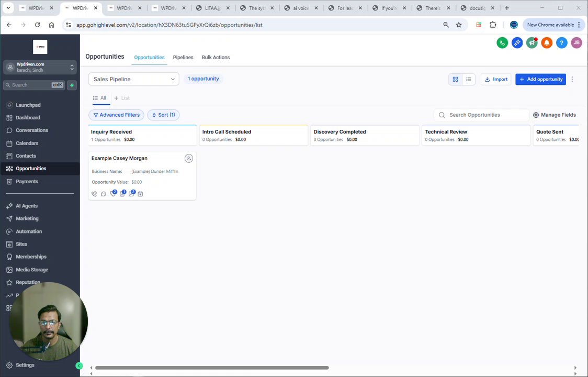Open Manage Fields
This screenshot has height=377, width=588.
click(554, 115)
